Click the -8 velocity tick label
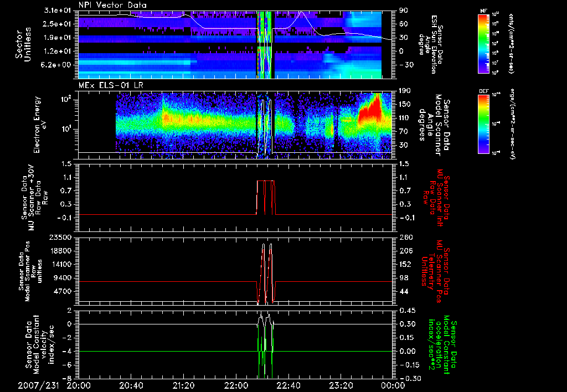The width and height of the screenshot is (567, 392). [x=66, y=378]
